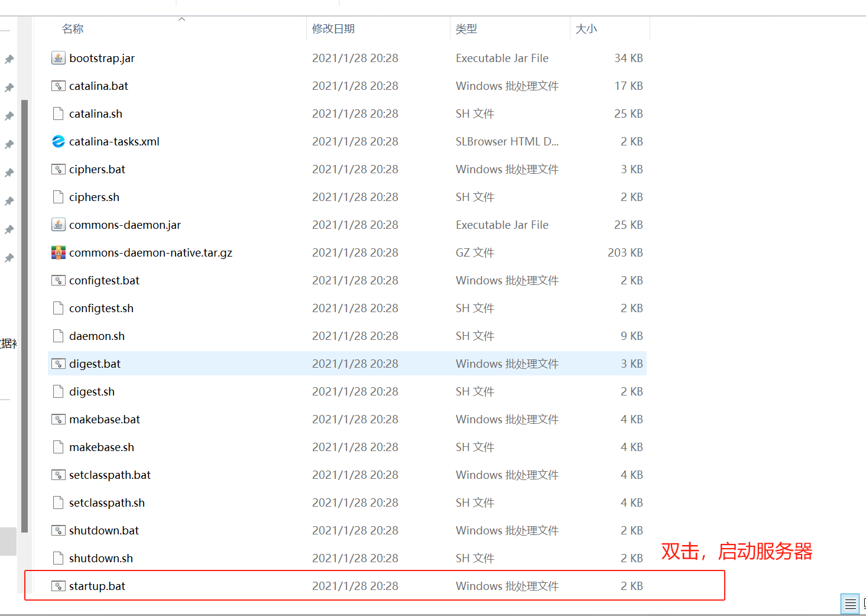Click the startup.bat batch file icon
This screenshot has width=866, height=616.
58,586
